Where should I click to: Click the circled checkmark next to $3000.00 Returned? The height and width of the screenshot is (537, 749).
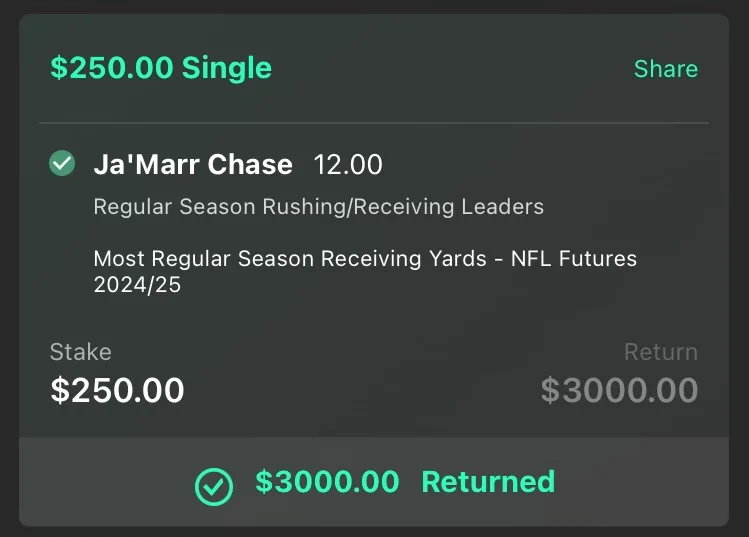214,486
